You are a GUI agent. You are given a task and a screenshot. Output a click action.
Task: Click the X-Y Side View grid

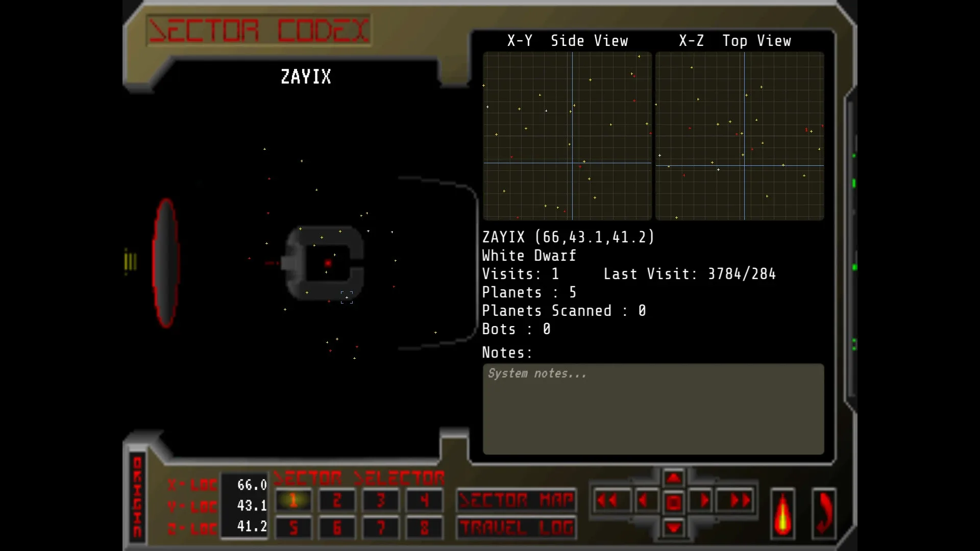click(567, 136)
